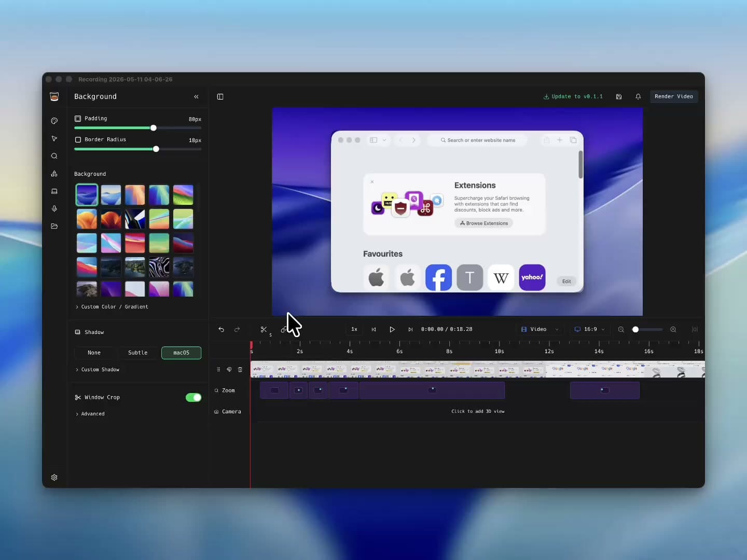Open the Background palette section in the sidebar
Viewport: 747px width, 560px height.
click(x=54, y=121)
